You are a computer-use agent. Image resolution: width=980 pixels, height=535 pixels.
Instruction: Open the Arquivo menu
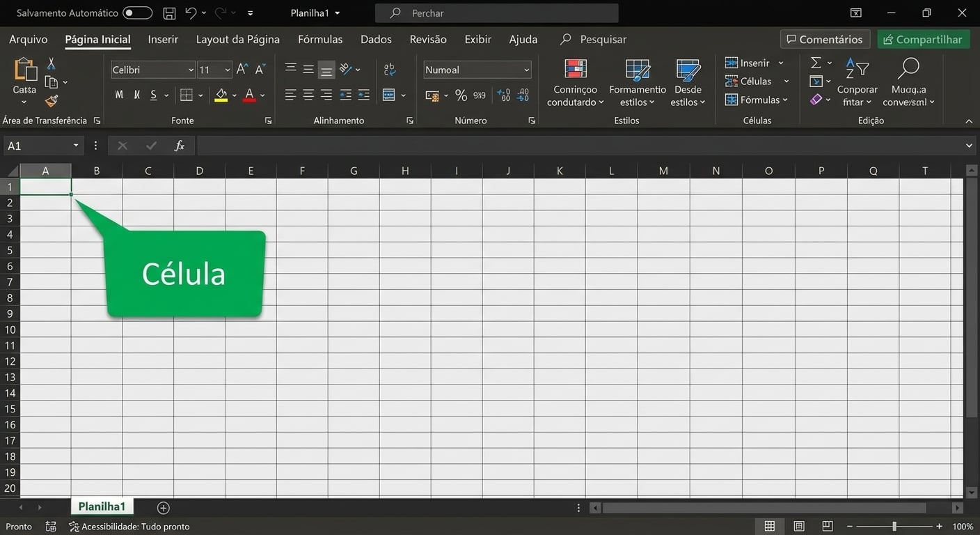(29, 40)
